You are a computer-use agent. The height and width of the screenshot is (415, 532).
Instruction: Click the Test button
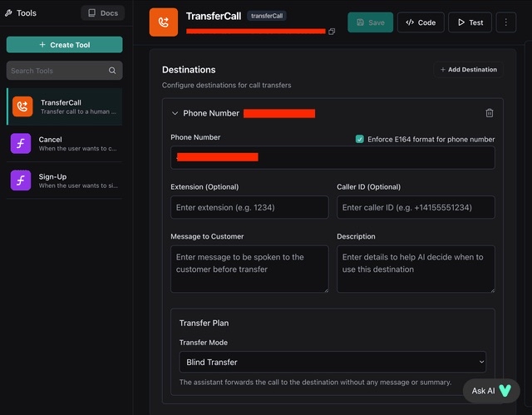tap(470, 22)
